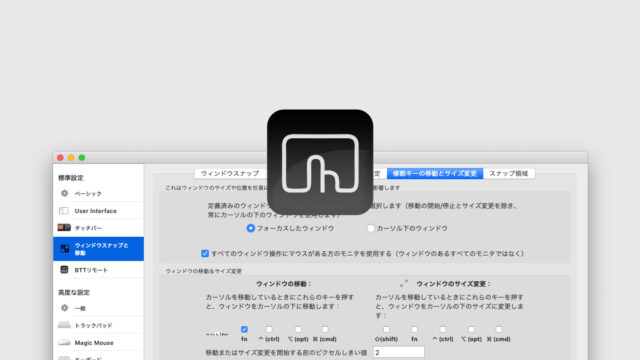The width and height of the screenshot is (640, 360).
Task: Click the Touch Bar icon in sidebar
Action: pyautogui.click(x=64, y=227)
